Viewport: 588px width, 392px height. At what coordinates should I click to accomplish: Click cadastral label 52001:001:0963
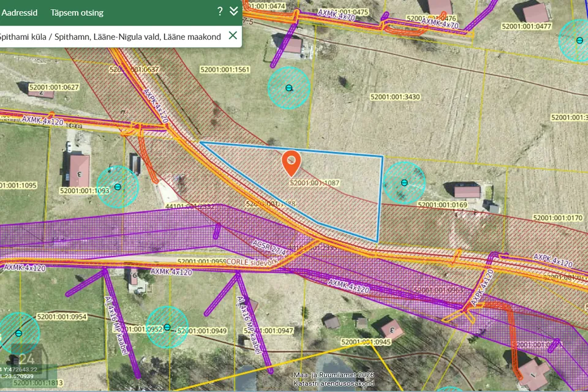coord(439,290)
